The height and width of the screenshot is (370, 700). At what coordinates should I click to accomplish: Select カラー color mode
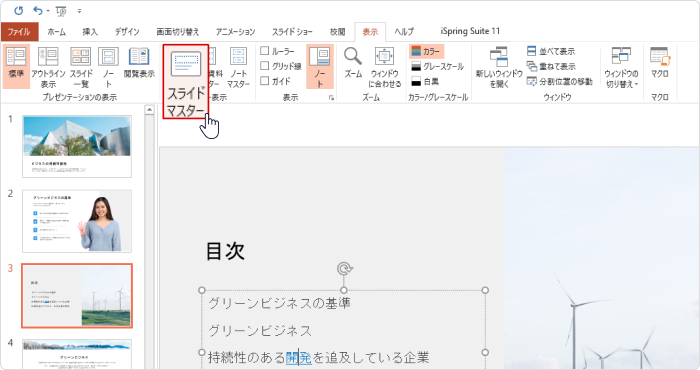pyautogui.click(x=426, y=51)
